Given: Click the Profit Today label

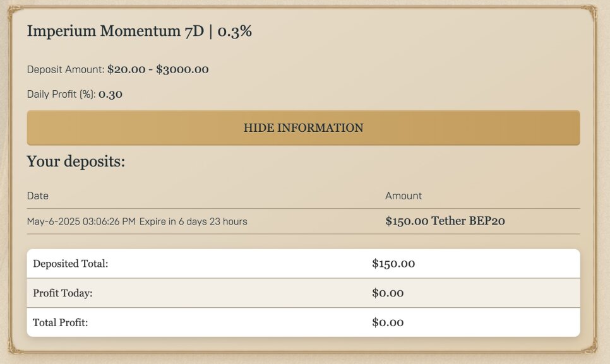Looking at the screenshot, I should 63,293.
